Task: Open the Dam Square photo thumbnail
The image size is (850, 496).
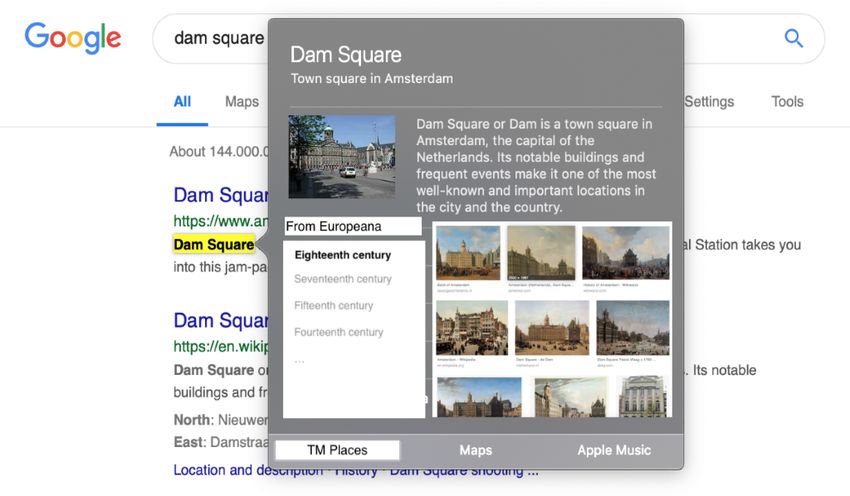Action: (x=342, y=156)
